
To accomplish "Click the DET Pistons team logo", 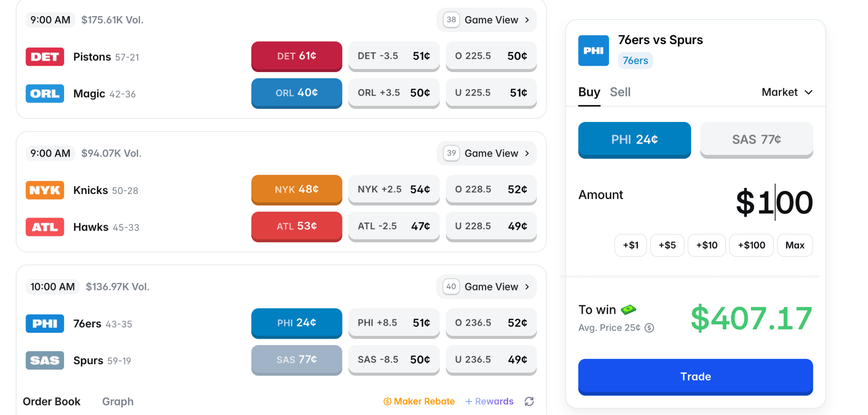I will [45, 57].
